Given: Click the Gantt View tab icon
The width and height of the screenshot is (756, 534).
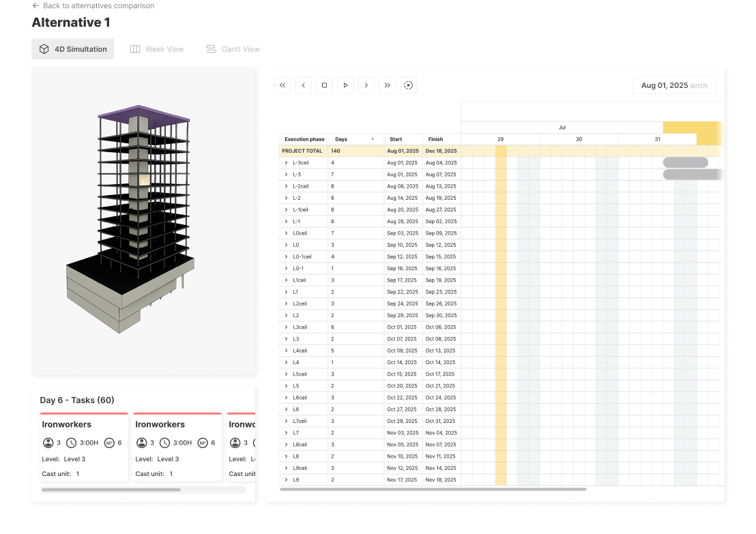Looking at the screenshot, I should click(210, 48).
